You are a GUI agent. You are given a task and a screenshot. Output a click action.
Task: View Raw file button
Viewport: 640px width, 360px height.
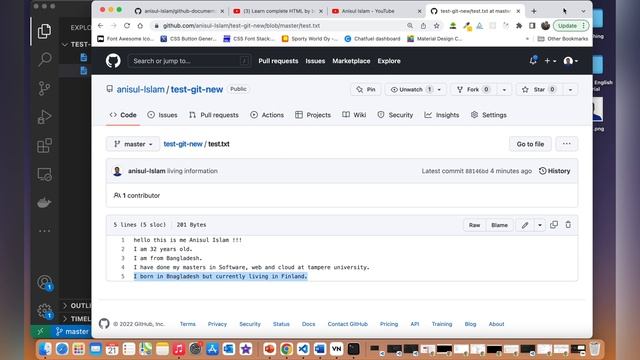474,225
